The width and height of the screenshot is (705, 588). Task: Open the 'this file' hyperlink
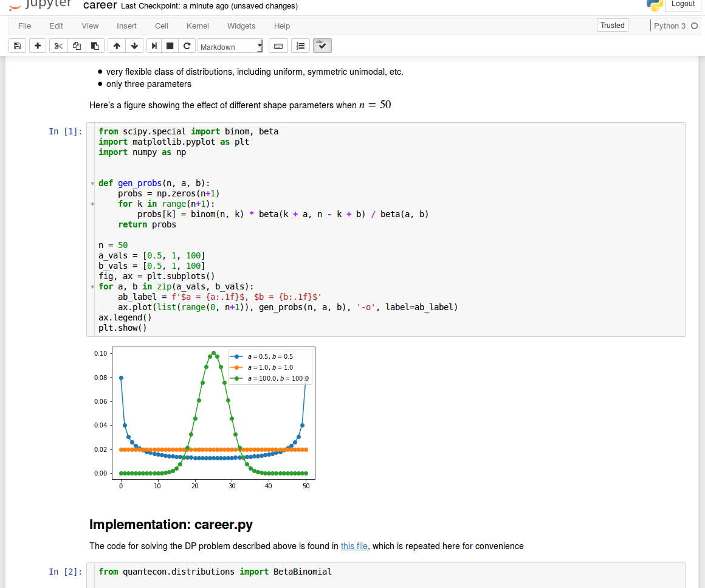(x=354, y=546)
